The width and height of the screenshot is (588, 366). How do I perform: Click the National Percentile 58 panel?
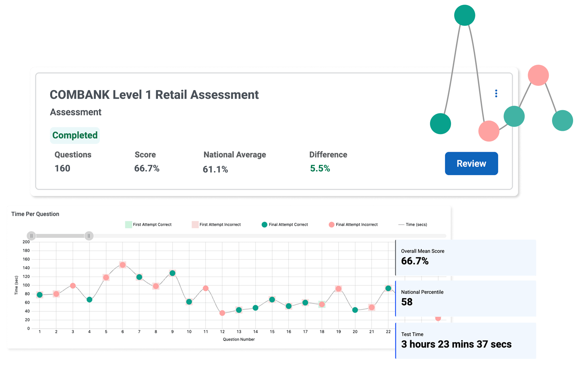coord(466,299)
